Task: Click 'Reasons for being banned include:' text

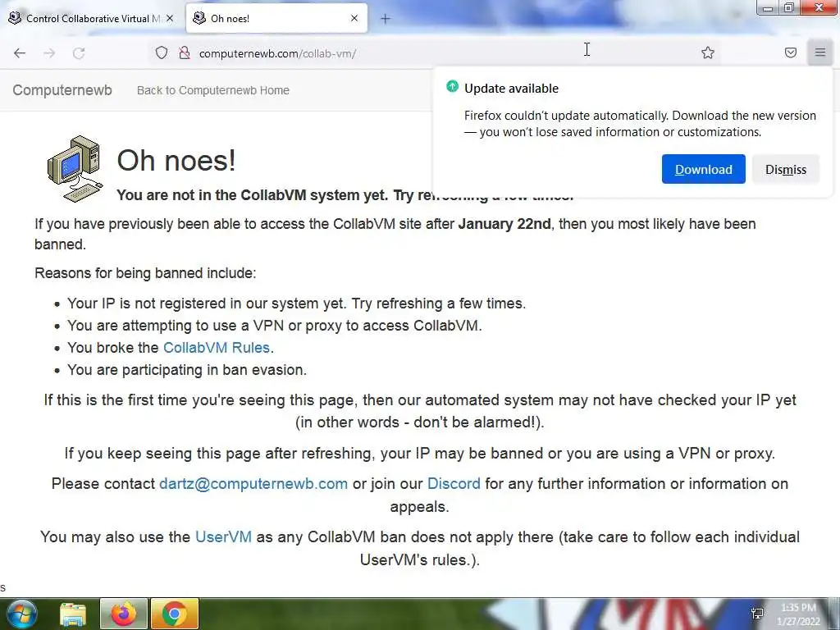Action: point(145,273)
